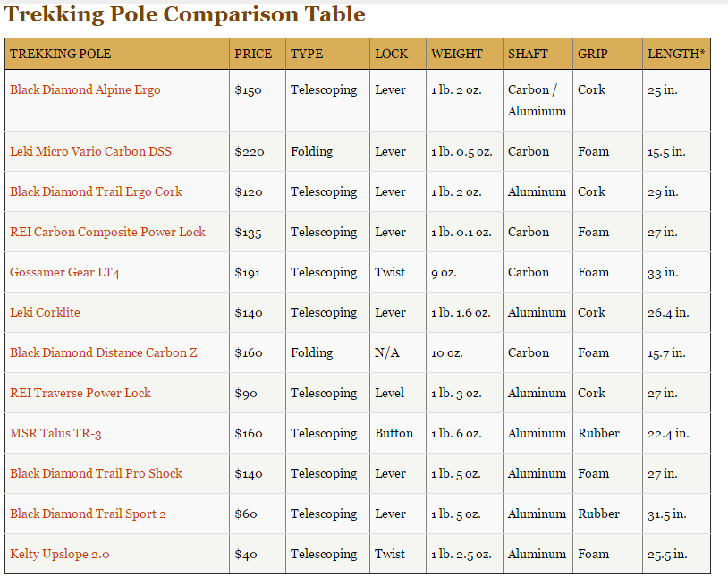728x586 pixels.
Task: Open the Gossamer Gear LT4 link
Action: 64,272
